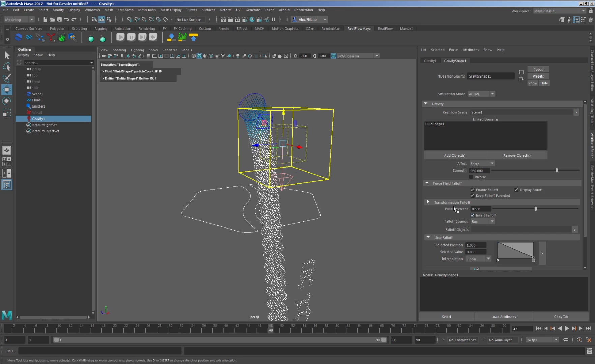This screenshot has height=364, width=595.
Task: Click the green splash daemon shelf icon
Action: [x=62, y=37]
